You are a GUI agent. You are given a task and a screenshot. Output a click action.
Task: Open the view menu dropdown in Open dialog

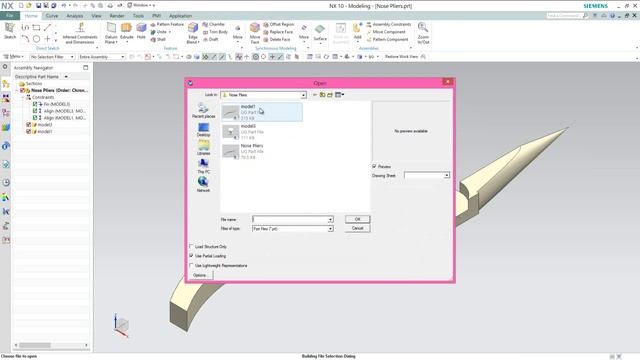pos(339,95)
